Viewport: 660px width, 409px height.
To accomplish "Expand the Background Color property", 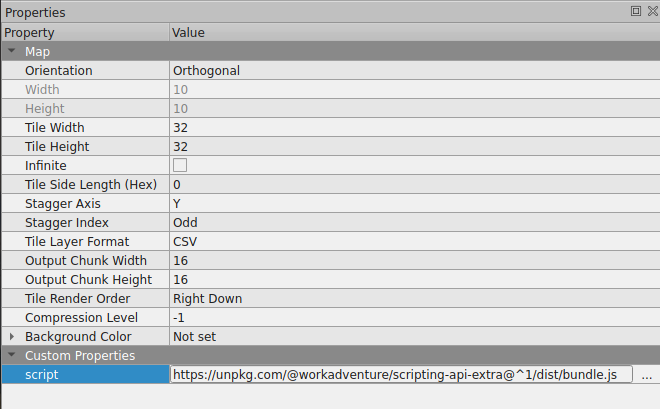I will click(11, 337).
